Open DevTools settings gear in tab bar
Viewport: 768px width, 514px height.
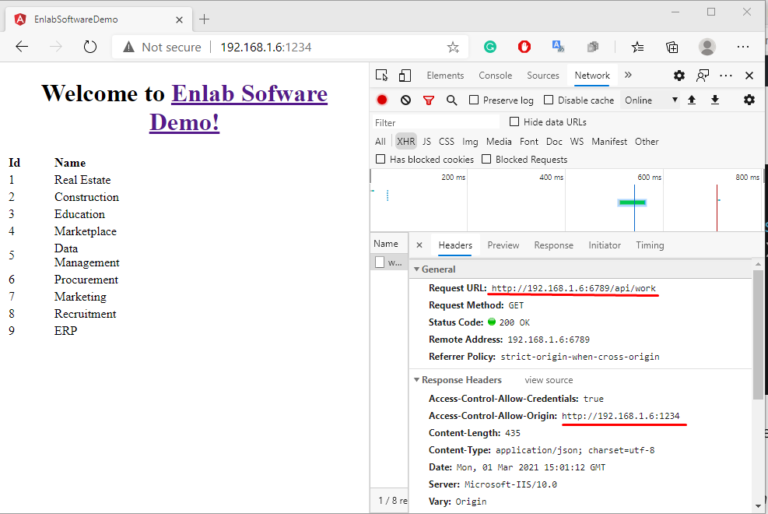tap(679, 75)
